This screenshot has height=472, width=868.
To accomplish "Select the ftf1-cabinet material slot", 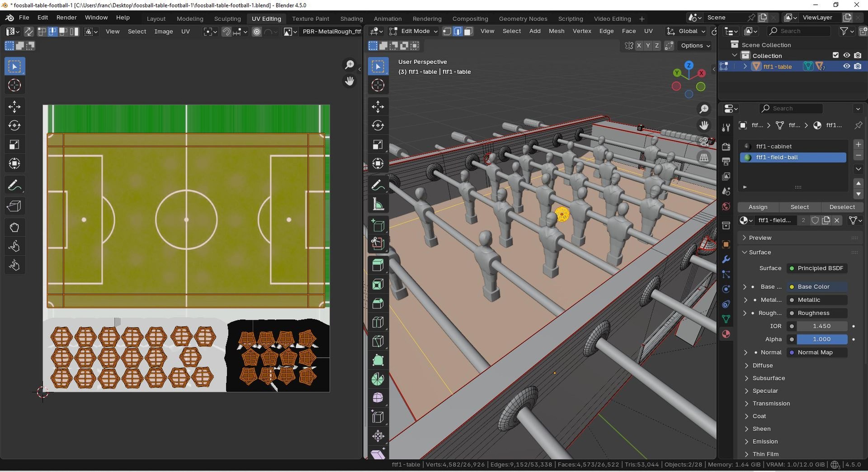I will tap(793, 146).
